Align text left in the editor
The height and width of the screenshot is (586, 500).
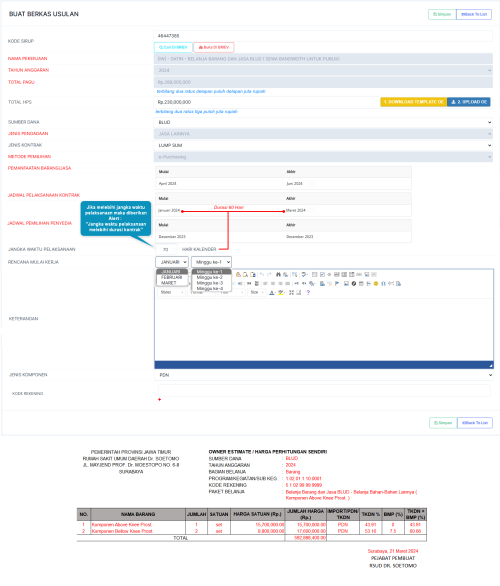coord(265,283)
